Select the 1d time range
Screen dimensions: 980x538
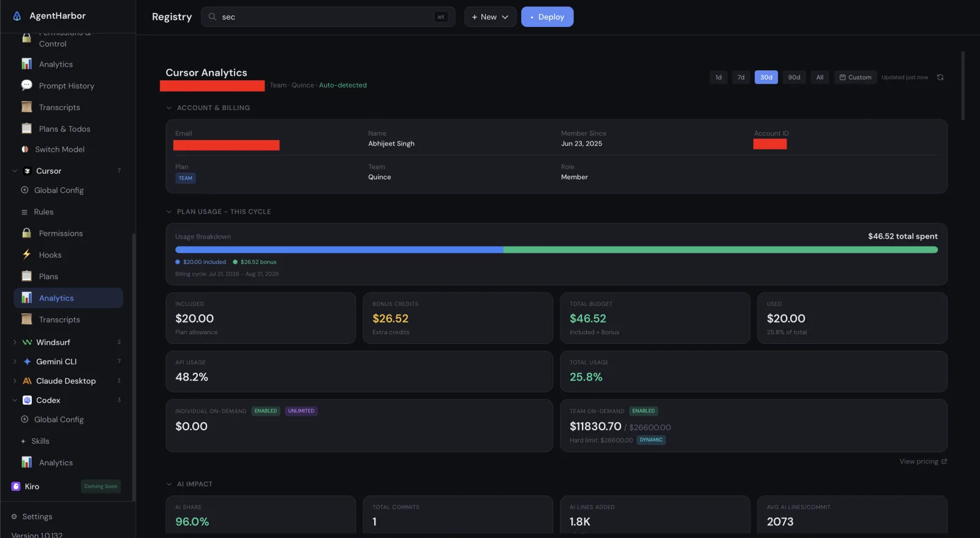click(718, 77)
